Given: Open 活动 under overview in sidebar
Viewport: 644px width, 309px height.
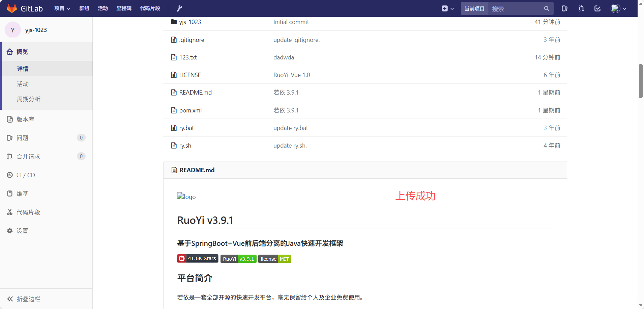Looking at the screenshot, I should tap(23, 84).
